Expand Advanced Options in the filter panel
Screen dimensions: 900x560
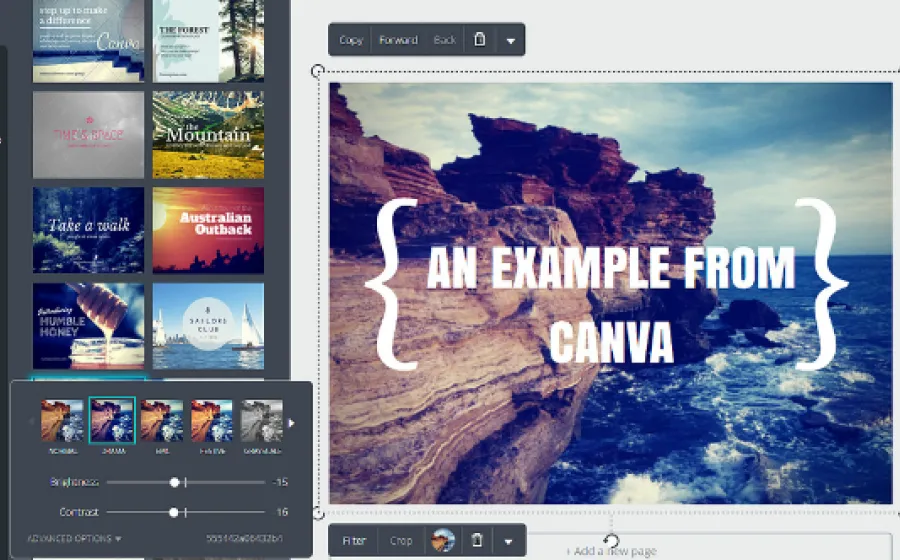[x=74, y=538]
